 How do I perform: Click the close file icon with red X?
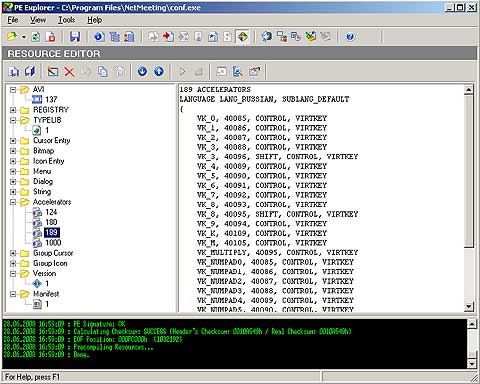[51, 37]
